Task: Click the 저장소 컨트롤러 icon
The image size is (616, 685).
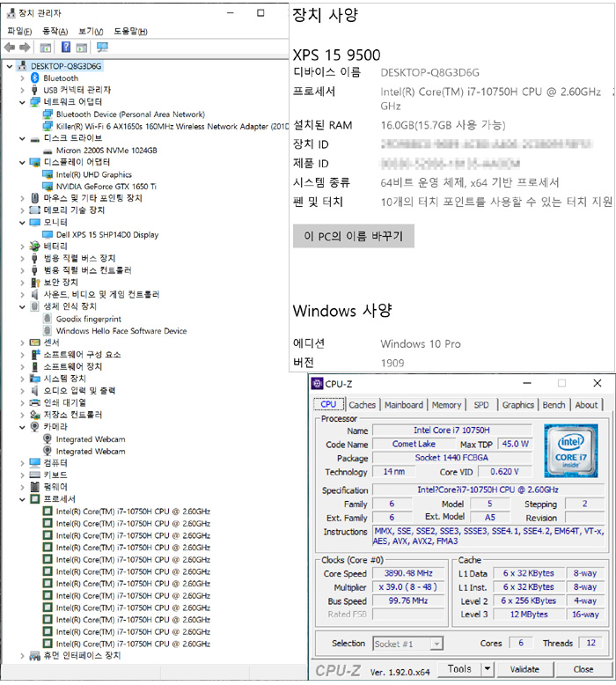Action: [35, 415]
